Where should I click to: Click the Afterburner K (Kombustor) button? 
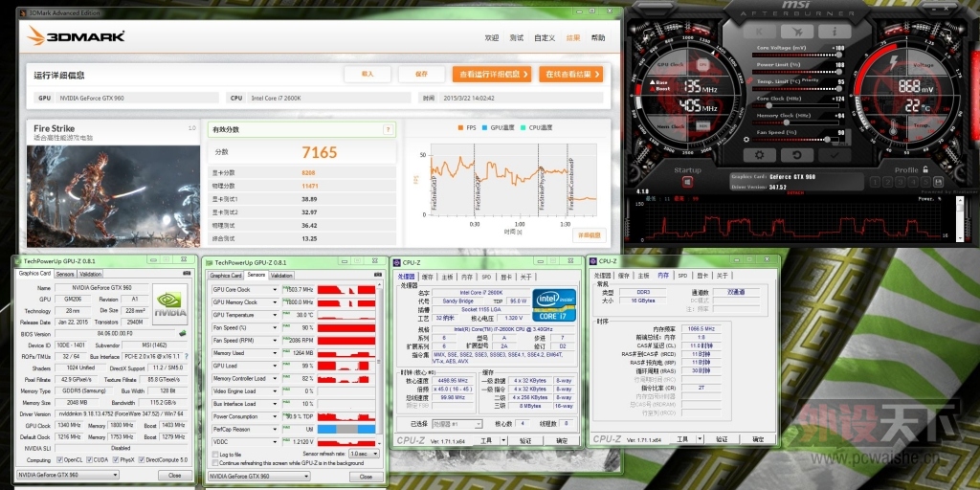[x=759, y=32]
